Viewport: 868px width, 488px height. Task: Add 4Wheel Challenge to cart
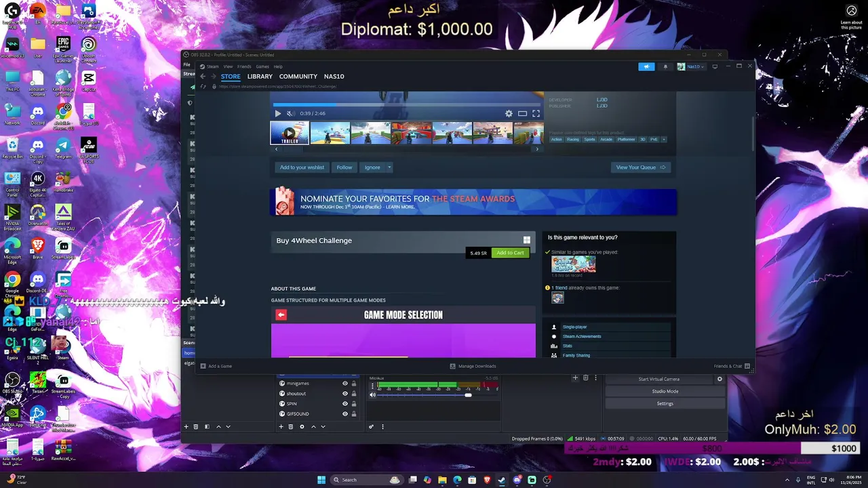[x=510, y=253]
